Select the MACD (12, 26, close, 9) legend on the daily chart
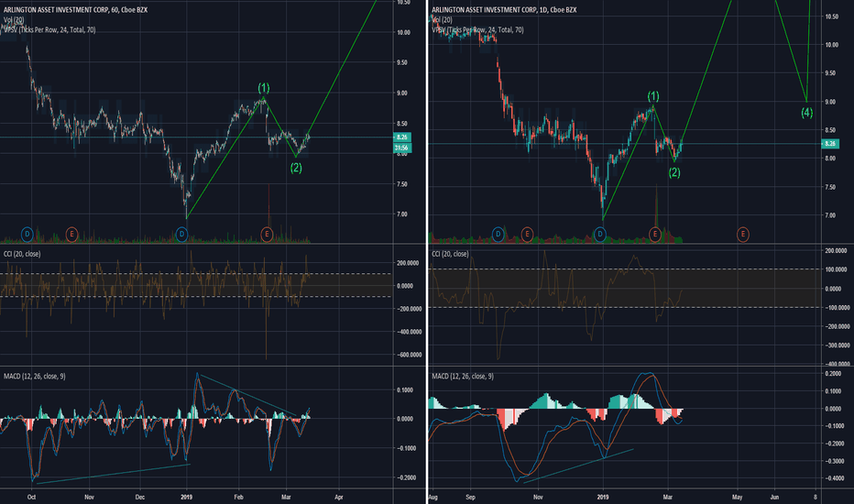This screenshot has height=504, width=854. [463, 377]
